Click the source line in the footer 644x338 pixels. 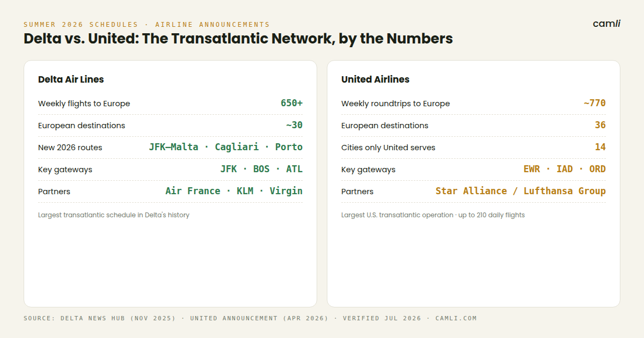tap(250, 318)
